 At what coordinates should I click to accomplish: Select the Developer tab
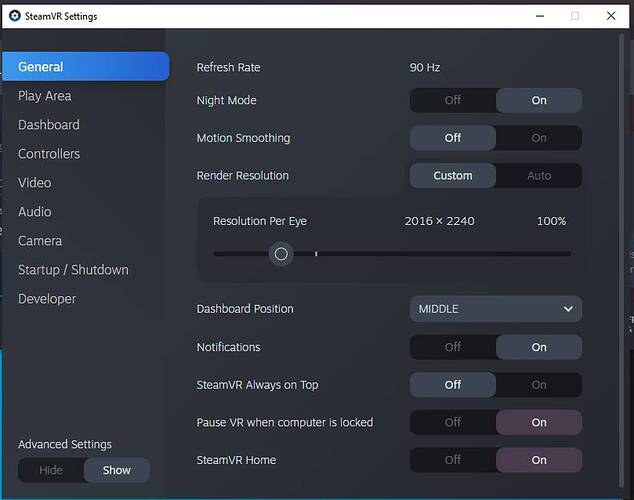(47, 299)
